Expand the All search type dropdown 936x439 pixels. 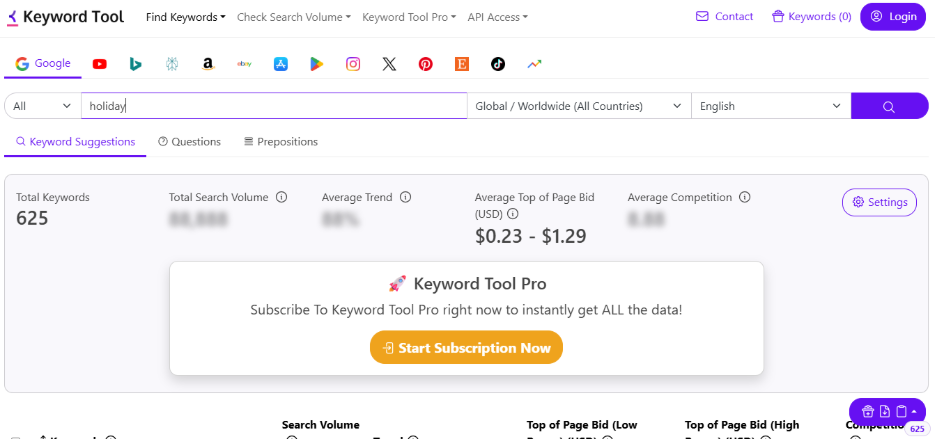[x=43, y=106]
